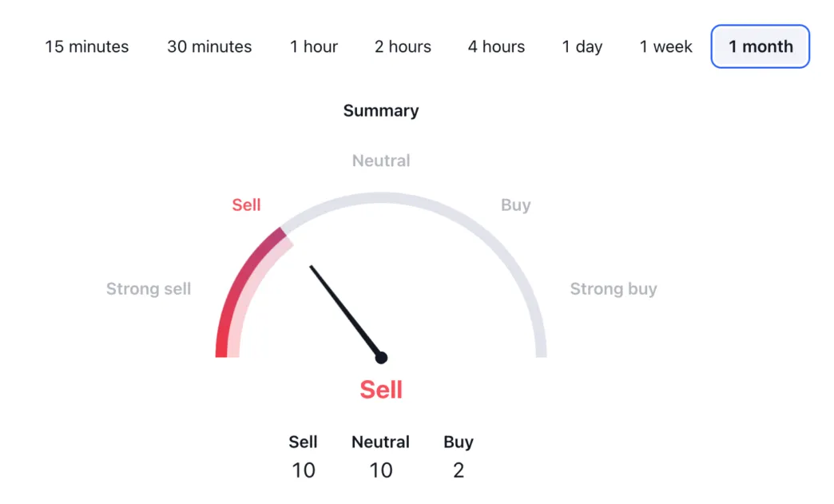Click the Strong sell gauge label
Screen dimensions: 834x504
coord(149,288)
